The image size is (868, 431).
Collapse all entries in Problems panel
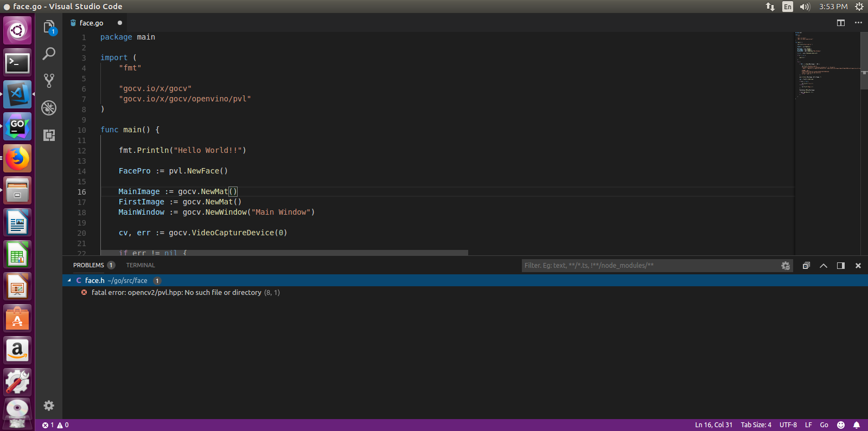point(806,266)
